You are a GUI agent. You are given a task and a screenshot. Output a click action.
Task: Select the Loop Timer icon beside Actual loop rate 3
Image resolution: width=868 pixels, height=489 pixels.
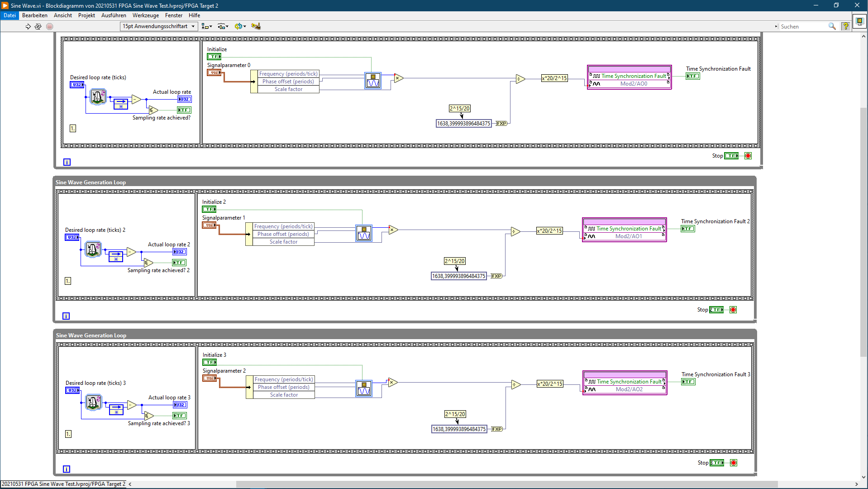(x=93, y=402)
